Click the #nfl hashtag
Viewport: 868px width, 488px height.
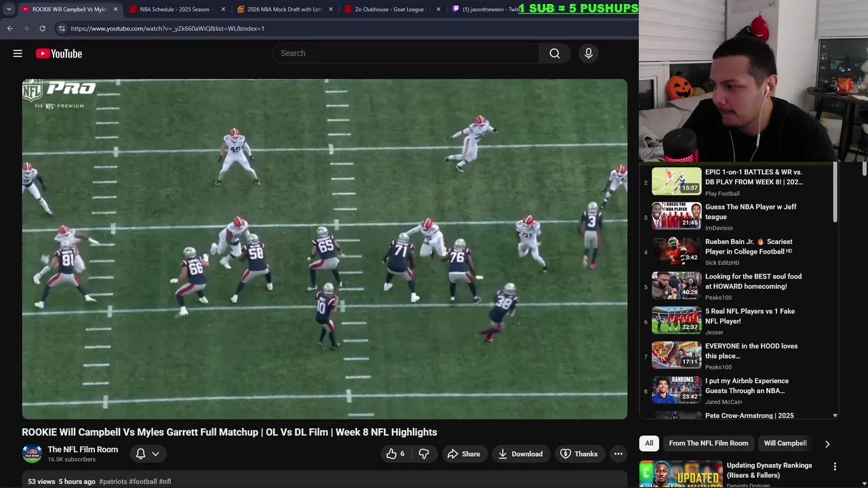(x=165, y=482)
